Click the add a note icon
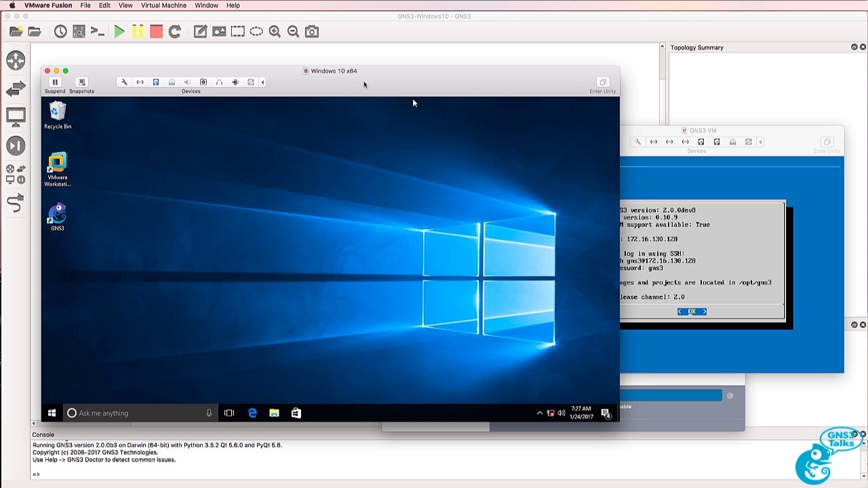 coord(200,31)
